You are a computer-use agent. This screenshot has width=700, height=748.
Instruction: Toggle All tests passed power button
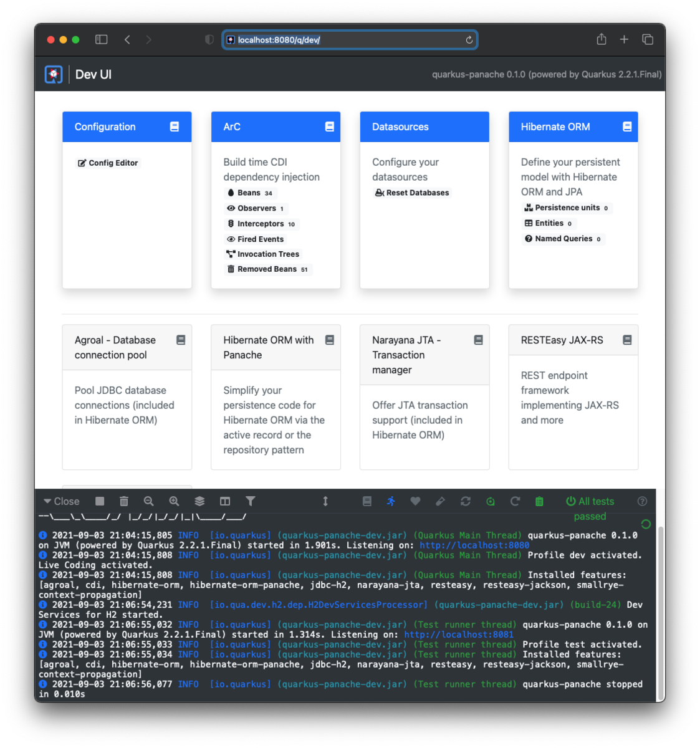click(x=590, y=509)
